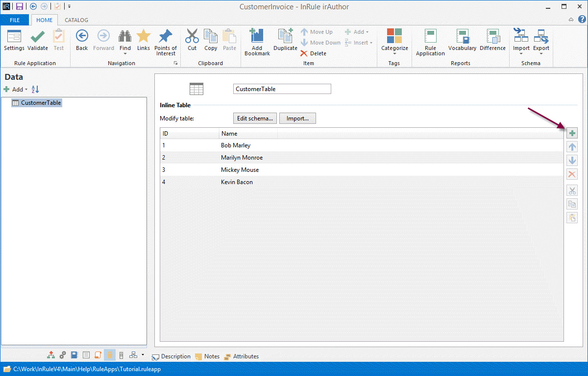Screen dimensions: 588x376
Task: Open the Difference report
Action: click(492, 40)
